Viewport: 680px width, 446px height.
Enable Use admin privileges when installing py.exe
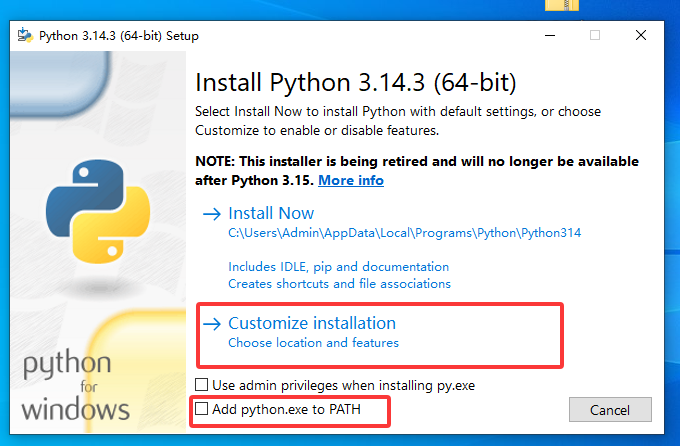(x=201, y=384)
